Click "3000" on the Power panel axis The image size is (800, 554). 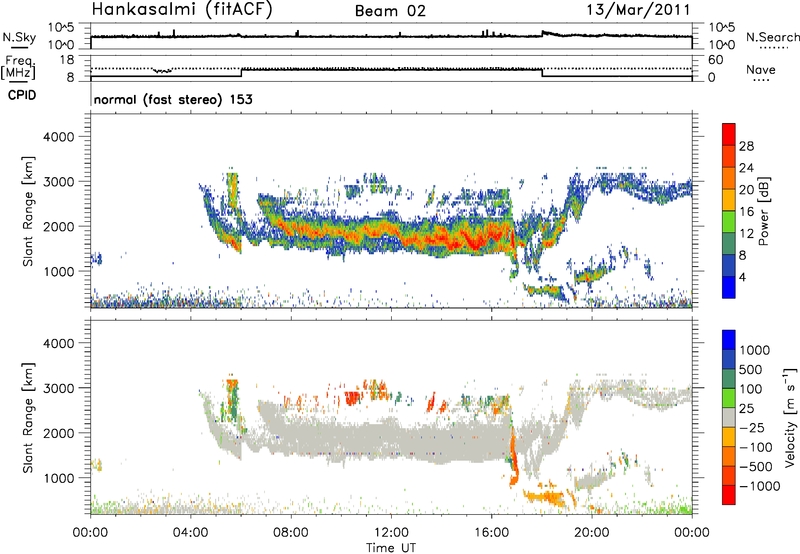(58, 182)
